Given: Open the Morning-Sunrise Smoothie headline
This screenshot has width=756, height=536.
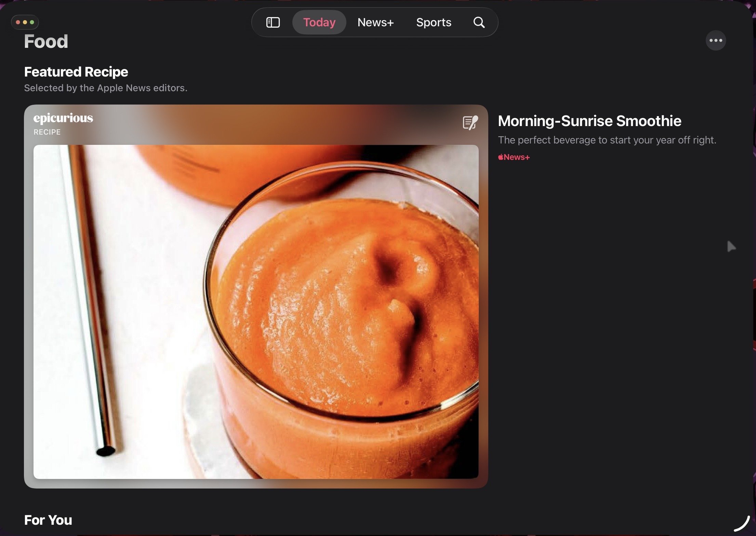Looking at the screenshot, I should point(589,121).
